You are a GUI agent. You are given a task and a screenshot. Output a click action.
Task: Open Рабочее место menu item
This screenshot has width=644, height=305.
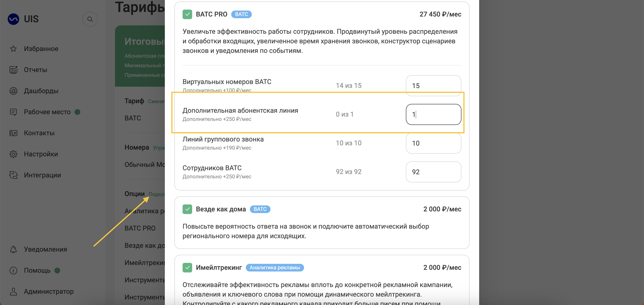coord(47,112)
